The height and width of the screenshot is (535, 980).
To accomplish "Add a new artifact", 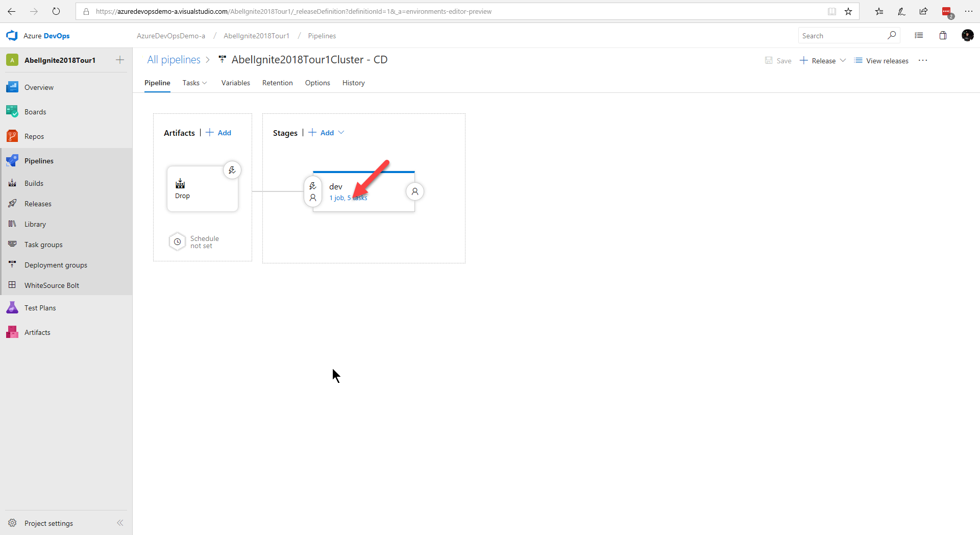I will pyautogui.click(x=218, y=133).
